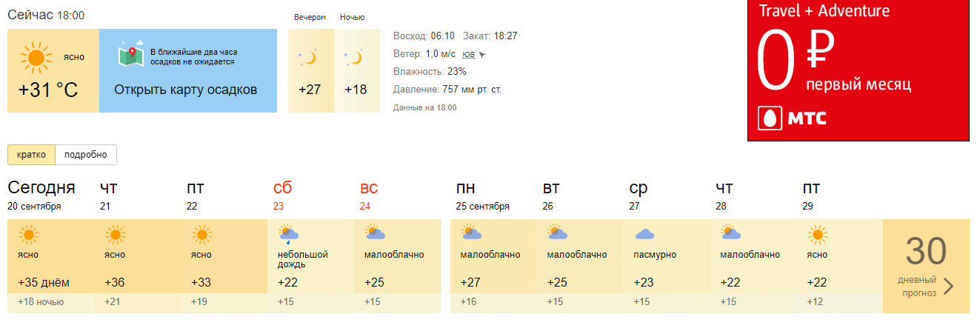Switch to the подробно view
This screenshot has height=331, width=980.
point(86,155)
